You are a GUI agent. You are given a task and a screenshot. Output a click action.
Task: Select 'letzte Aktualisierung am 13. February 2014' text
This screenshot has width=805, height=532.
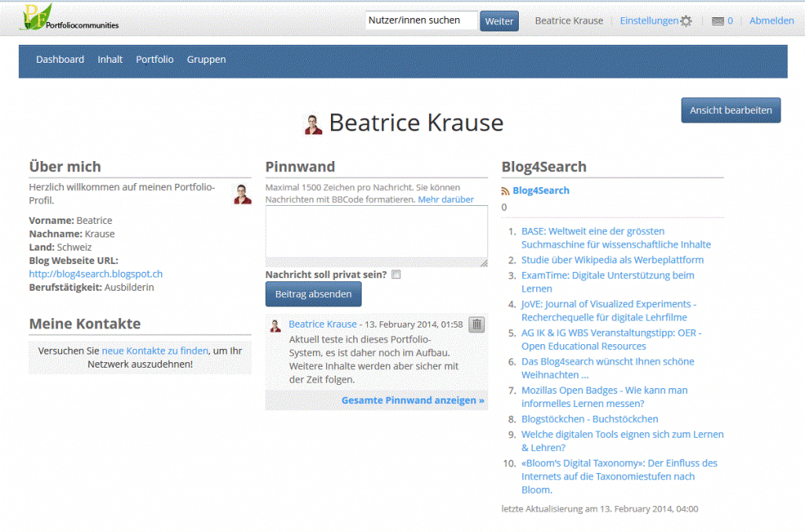tap(600, 509)
